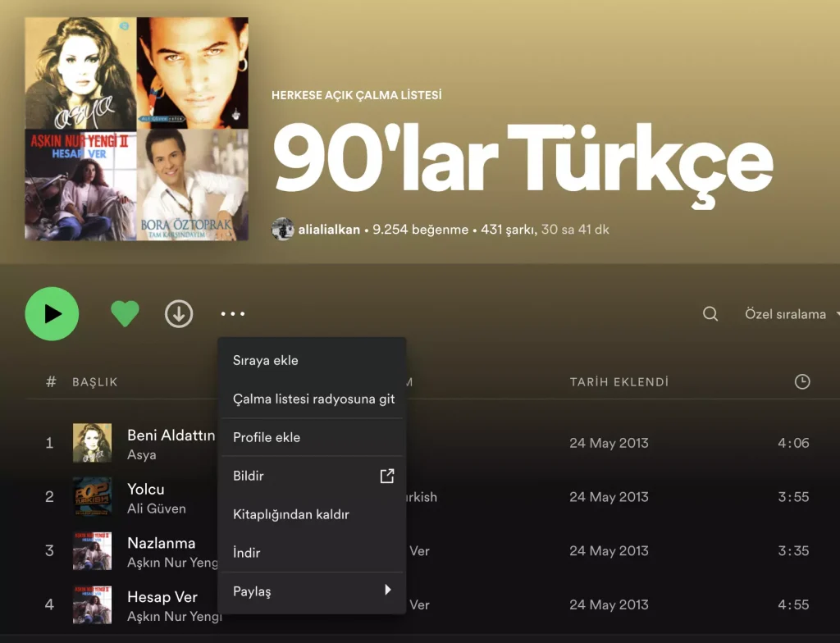Click the # column header
The width and height of the screenshot is (840, 643).
pos(51,381)
